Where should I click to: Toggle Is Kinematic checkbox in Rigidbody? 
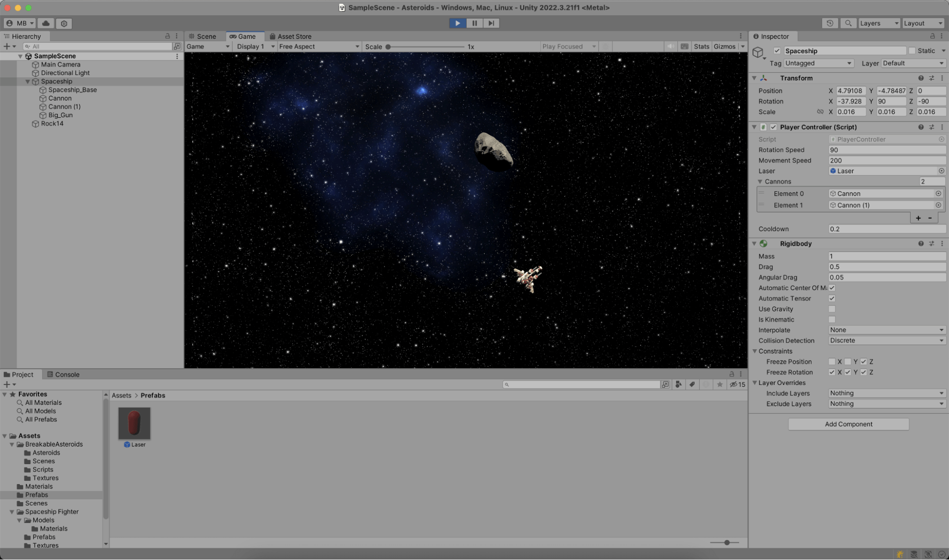(x=832, y=319)
